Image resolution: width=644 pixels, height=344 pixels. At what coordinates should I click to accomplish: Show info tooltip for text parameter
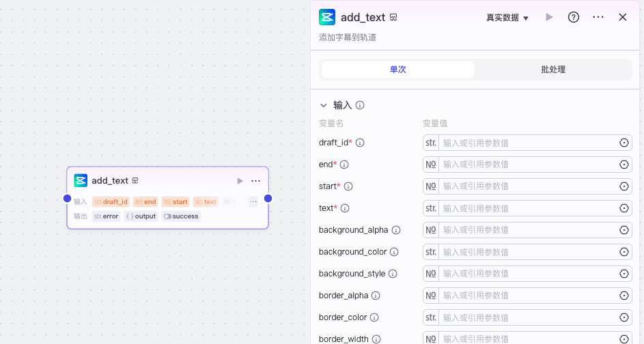coord(345,208)
